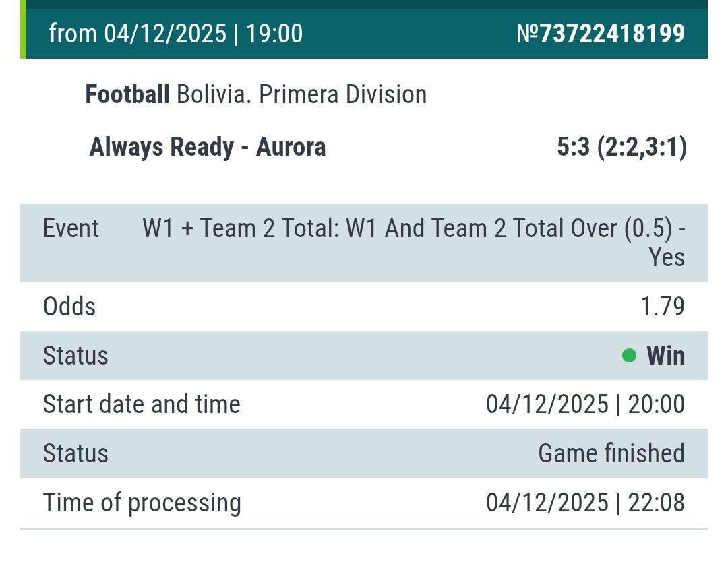
Task: Click the Event row label
Action: [71, 229]
